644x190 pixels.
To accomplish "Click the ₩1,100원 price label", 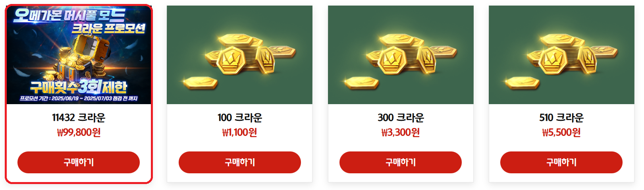I will (x=240, y=132).
